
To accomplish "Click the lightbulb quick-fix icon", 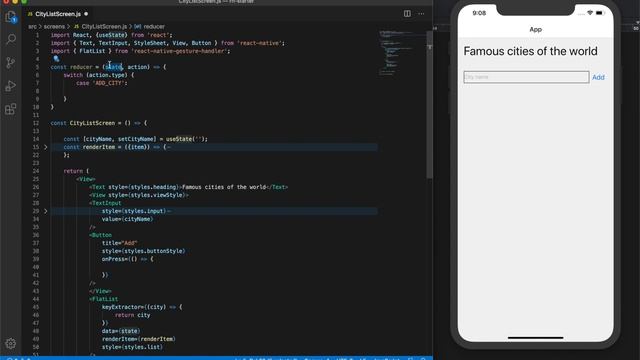I will coord(56,59).
